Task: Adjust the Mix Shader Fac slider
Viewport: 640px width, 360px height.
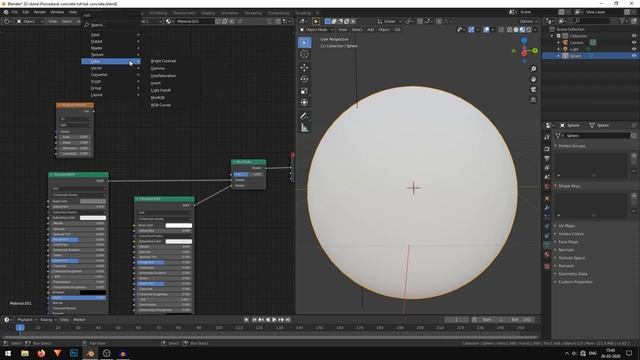Action: 249,174
